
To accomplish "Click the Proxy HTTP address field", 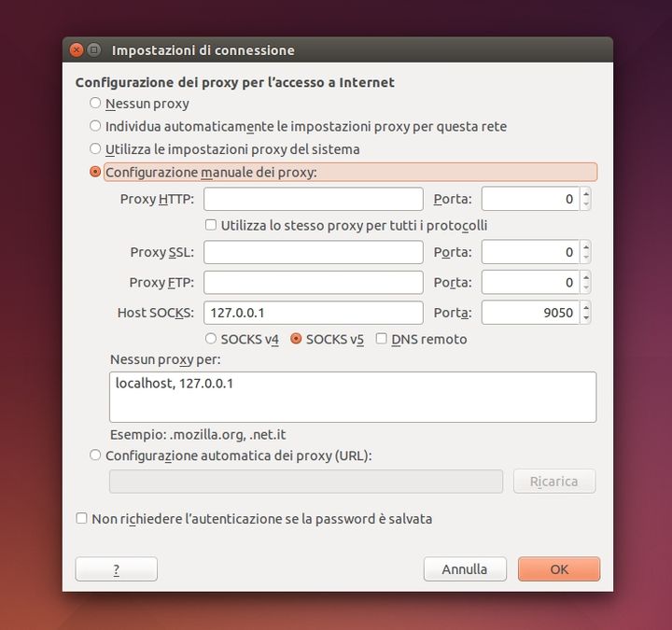I will 314,199.
